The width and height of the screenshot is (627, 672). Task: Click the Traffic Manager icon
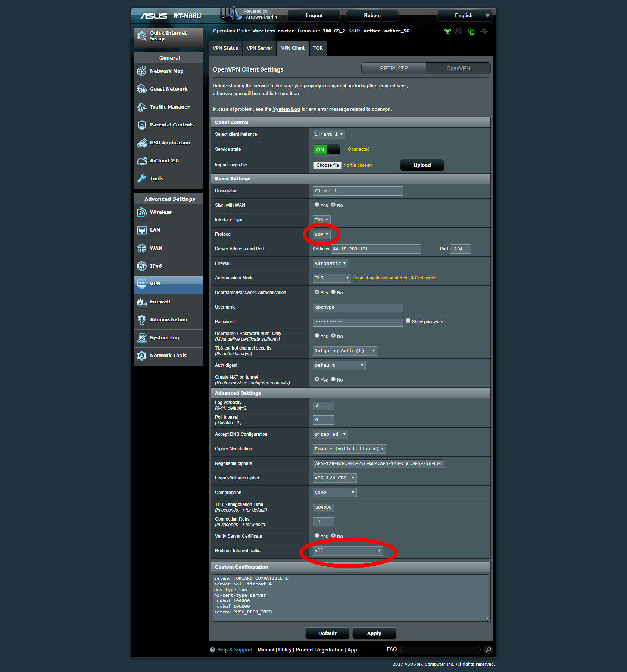coord(142,107)
